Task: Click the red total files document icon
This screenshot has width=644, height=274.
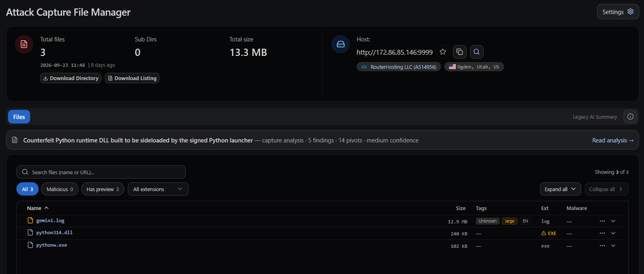Action: tap(24, 44)
